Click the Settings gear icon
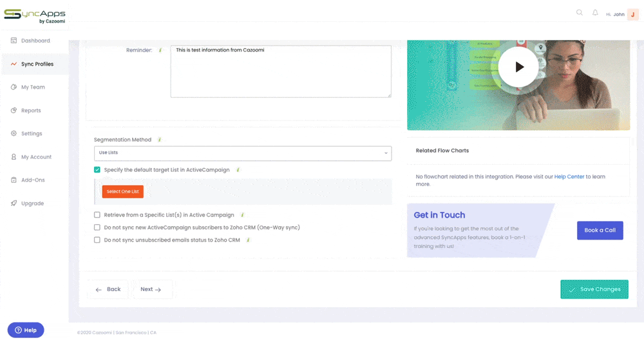Viewport: 644px width, 342px height. tap(14, 133)
